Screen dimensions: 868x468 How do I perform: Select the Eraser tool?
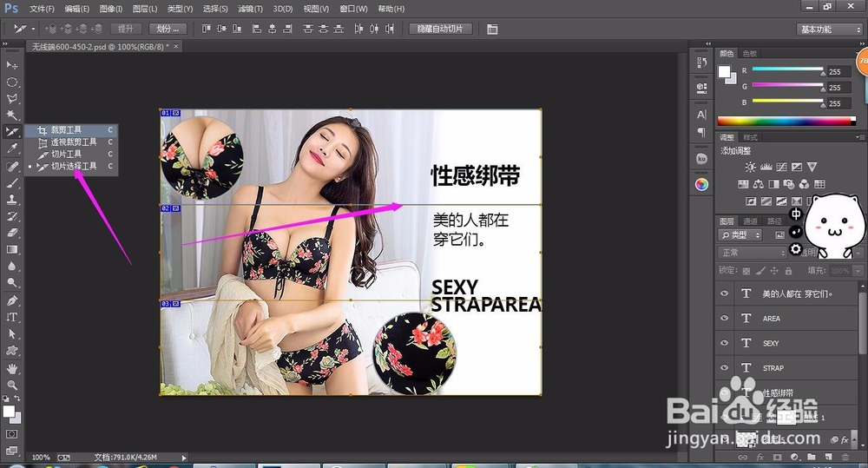(11, 233)
